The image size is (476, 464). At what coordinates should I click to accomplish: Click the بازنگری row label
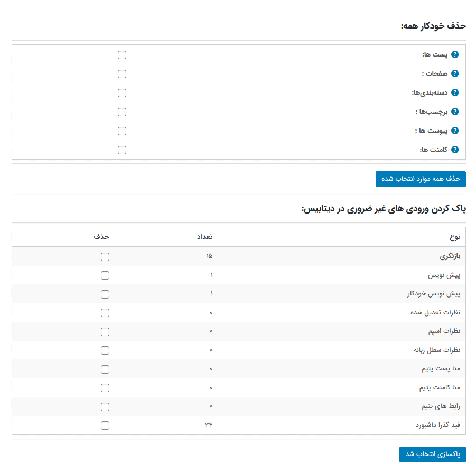pyautogui.click(x=450, y=256)
